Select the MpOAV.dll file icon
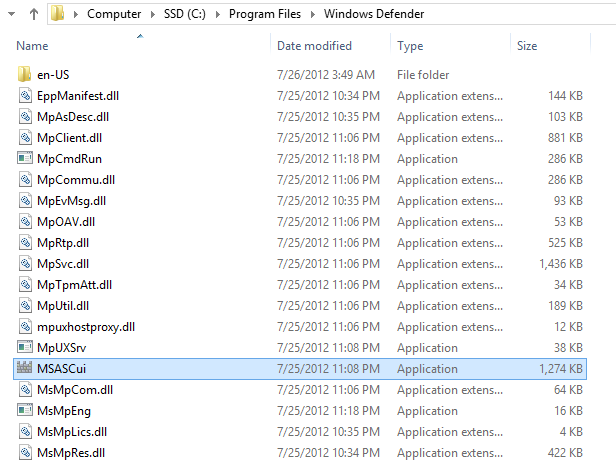 coord(25,222)
